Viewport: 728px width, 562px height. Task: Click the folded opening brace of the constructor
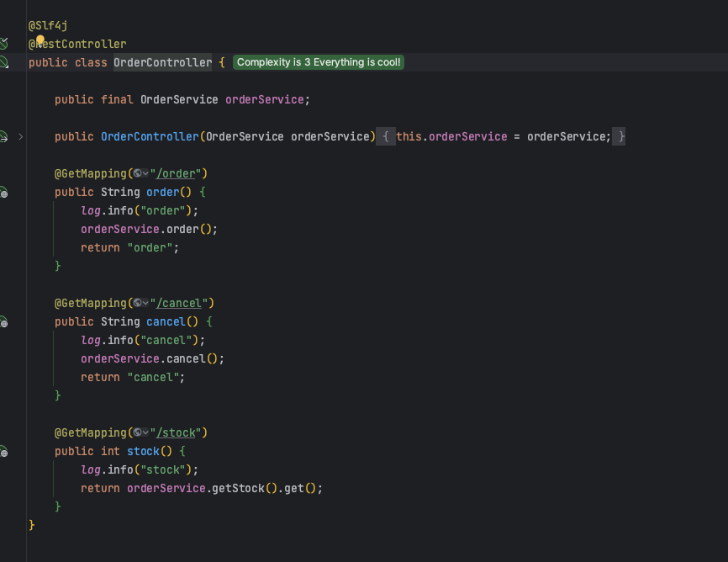coord(385,136)
